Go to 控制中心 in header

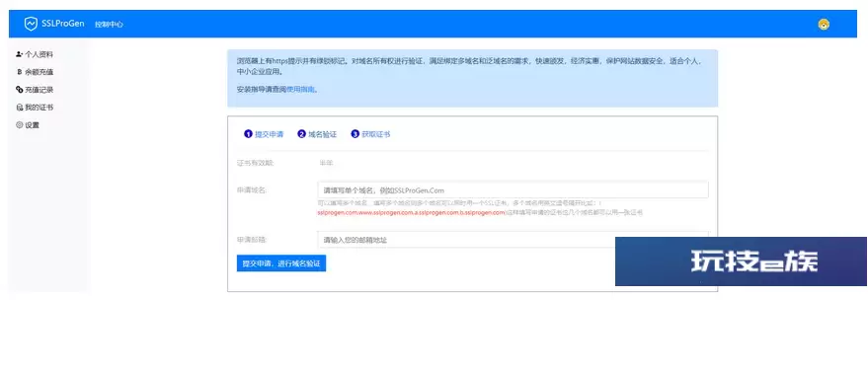coord(109,25)
